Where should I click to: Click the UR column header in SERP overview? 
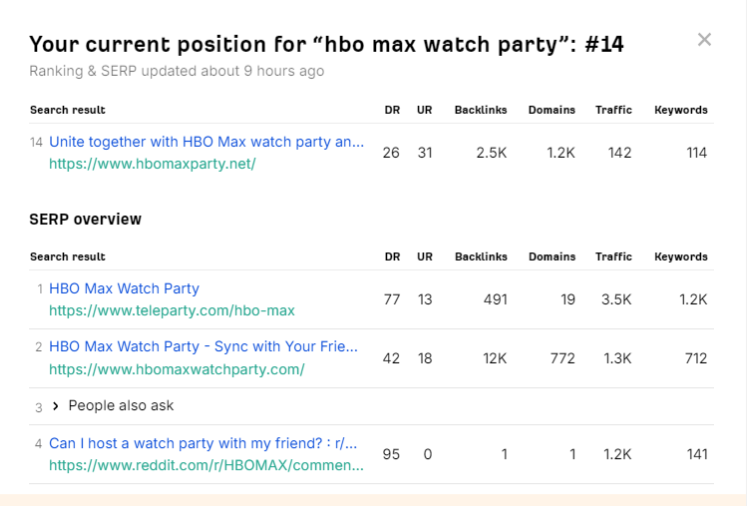pos(425,257)
